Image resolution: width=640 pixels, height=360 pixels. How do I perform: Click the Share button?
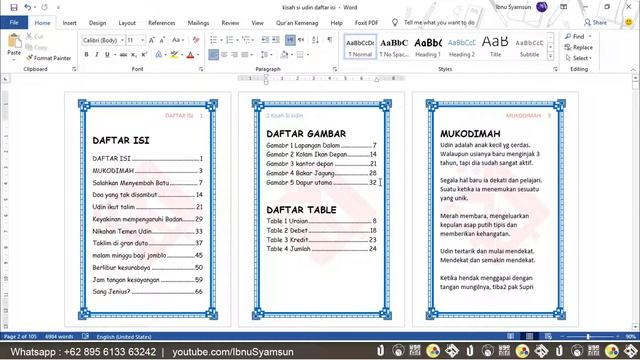(595, 22)
